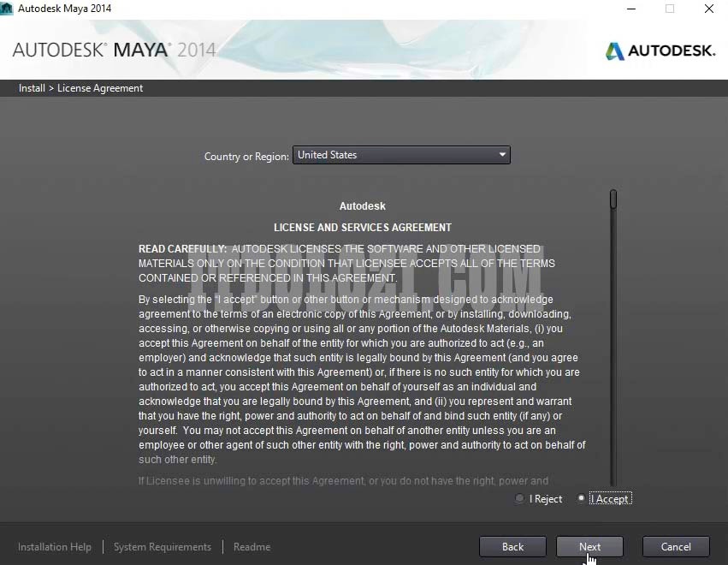728x565 pixels.
Task: Open the Installation Help link
Action: pos(55,547)
